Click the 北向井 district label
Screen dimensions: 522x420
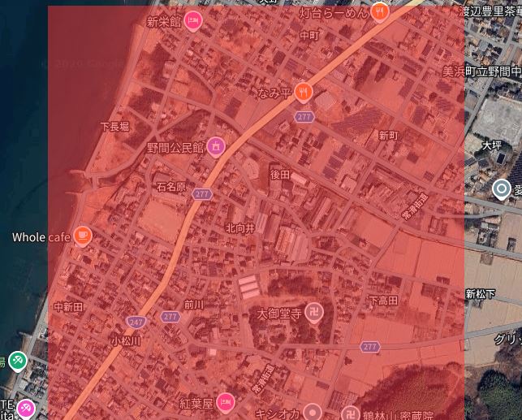pyautogui.click(x=239, y=228)
